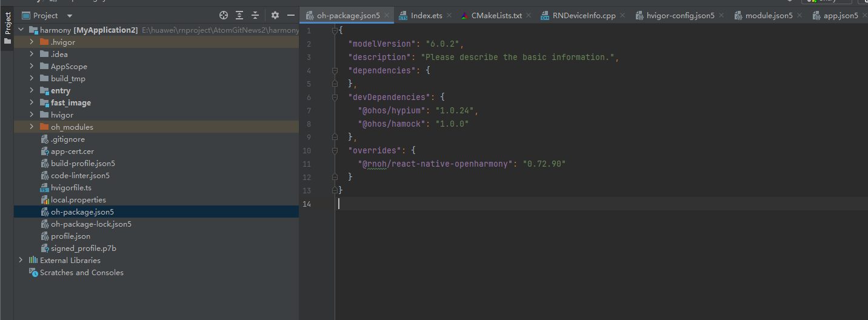Select local.properties file

tap(78, 200)
